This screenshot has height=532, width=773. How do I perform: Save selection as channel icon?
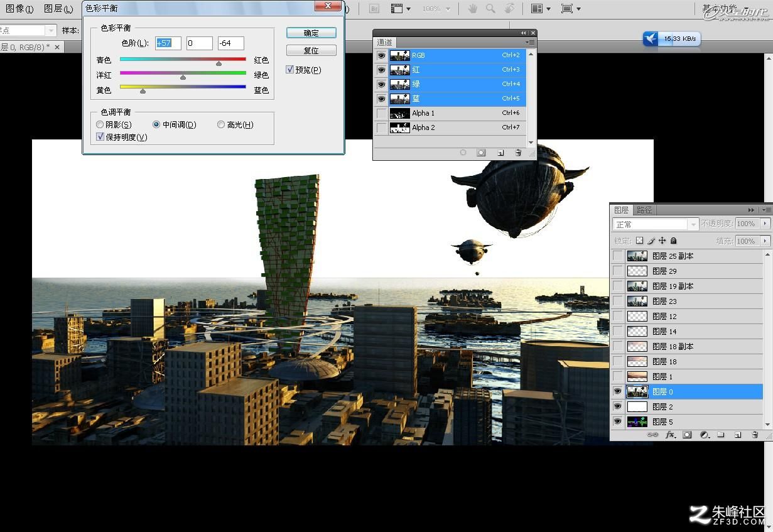point(481,153)
